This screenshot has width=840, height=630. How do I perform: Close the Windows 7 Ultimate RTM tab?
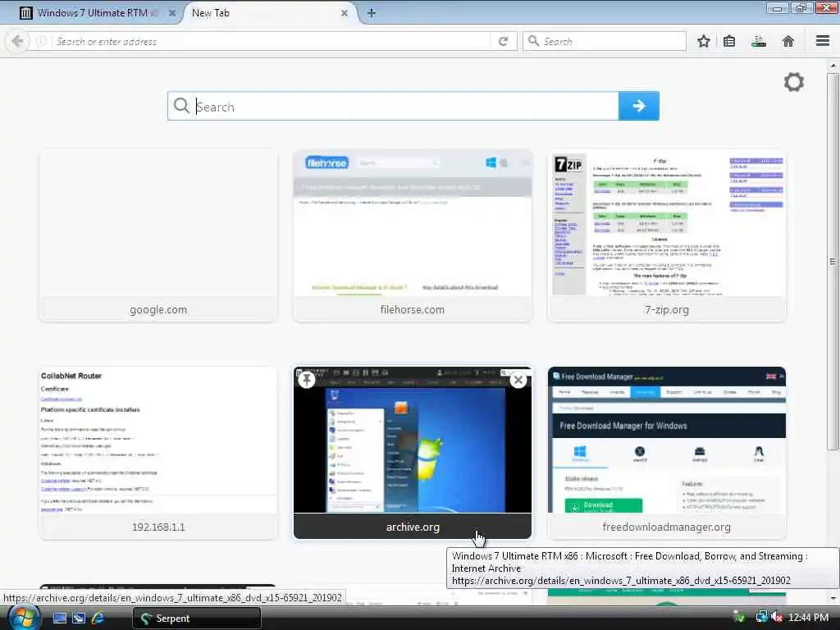click(x=172, y=13)
